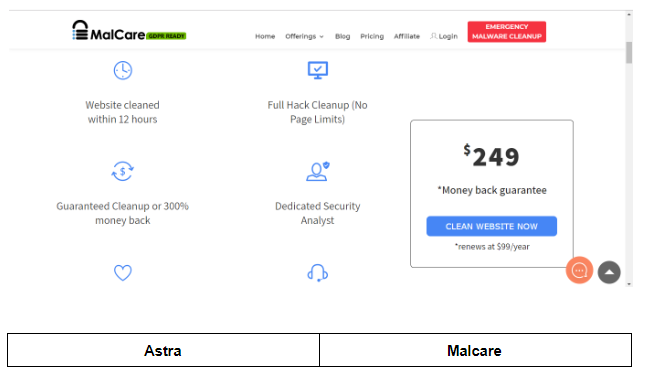Open the Affiliate page
This screenshot has height=382, width=646.
(x=407, y=36)
